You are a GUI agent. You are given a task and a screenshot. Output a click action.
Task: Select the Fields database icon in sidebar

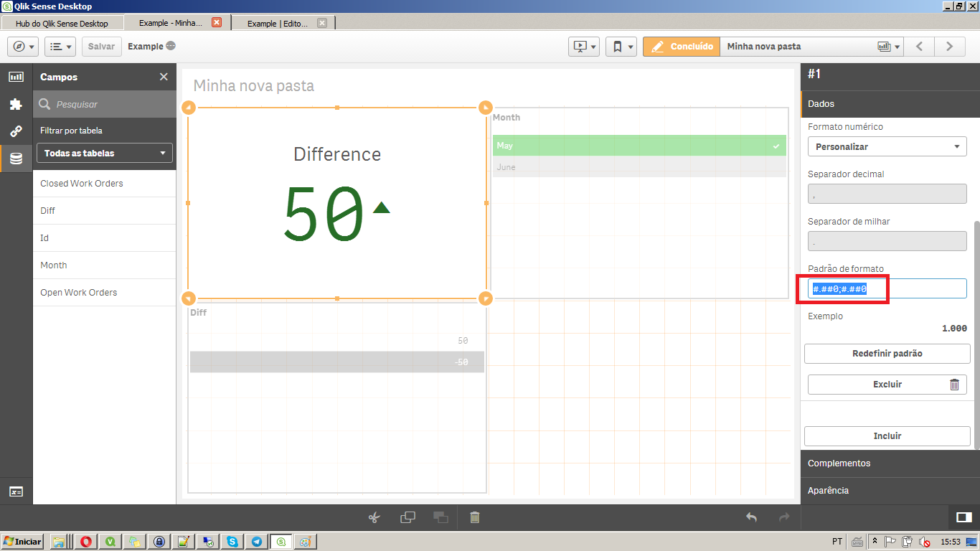coord(16,159)
